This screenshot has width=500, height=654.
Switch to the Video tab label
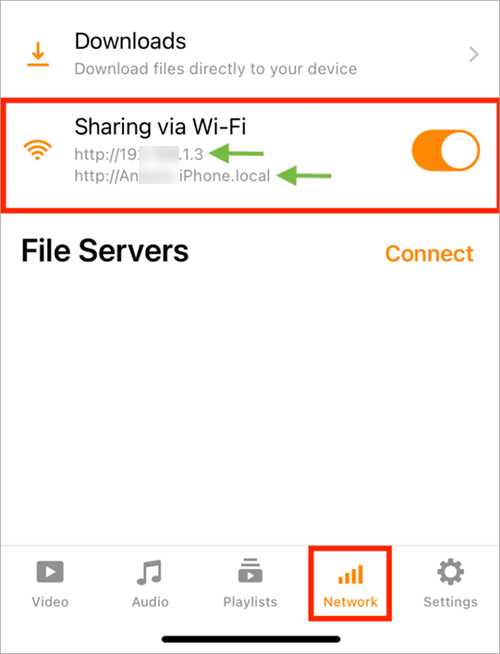point(50,602)
